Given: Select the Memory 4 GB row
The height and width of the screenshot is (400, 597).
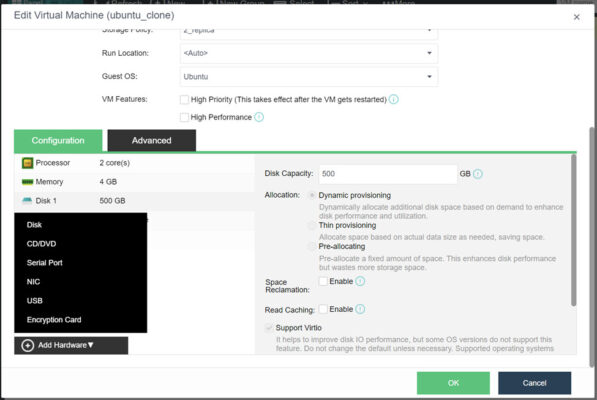Looking at the screenshot, I should 134,182.
